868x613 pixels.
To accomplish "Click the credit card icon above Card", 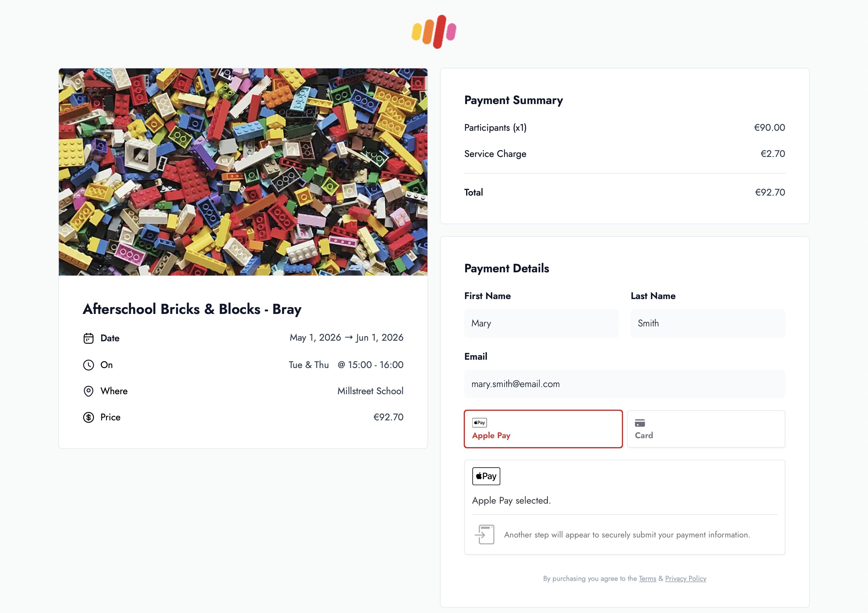I will click(x=640, y=423).
